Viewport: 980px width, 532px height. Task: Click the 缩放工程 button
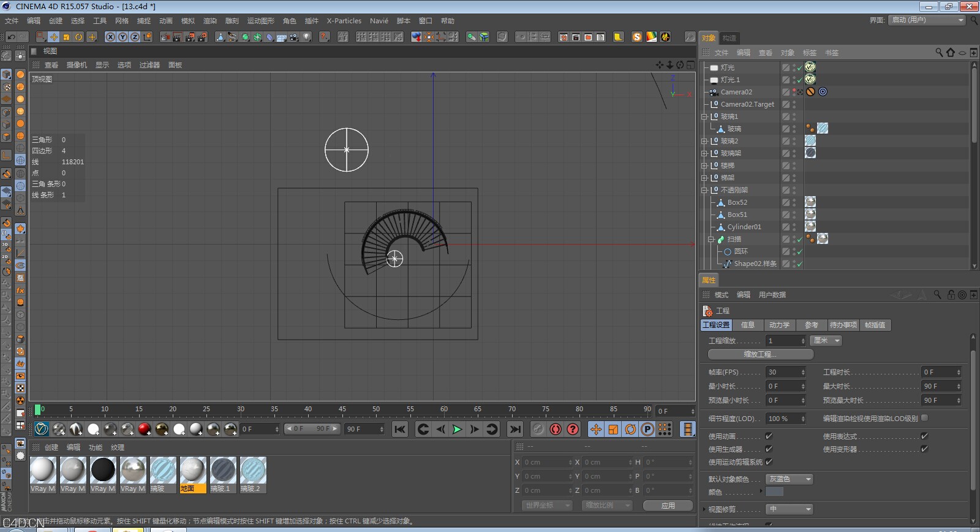(x=760, y=354)
